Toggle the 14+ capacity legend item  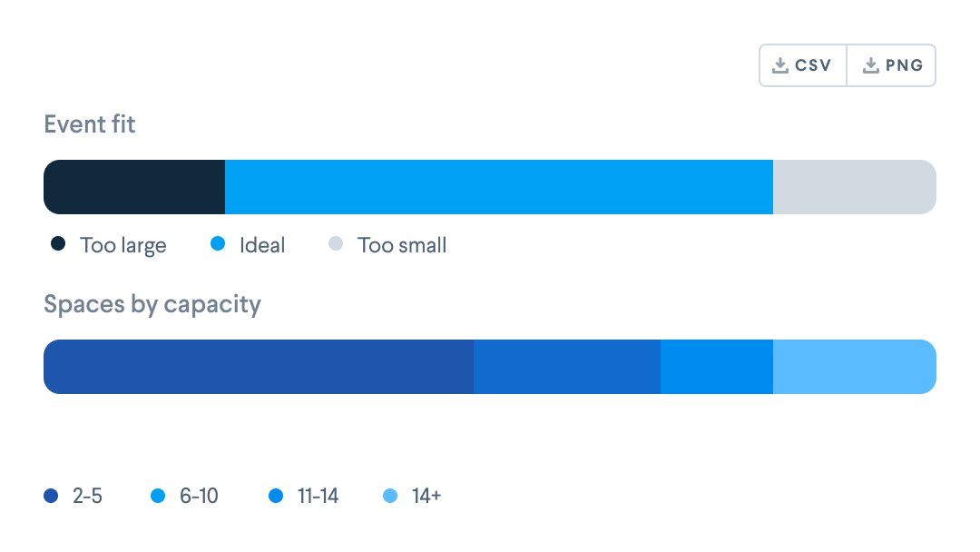pyautogui.click(x=412, y=496)
